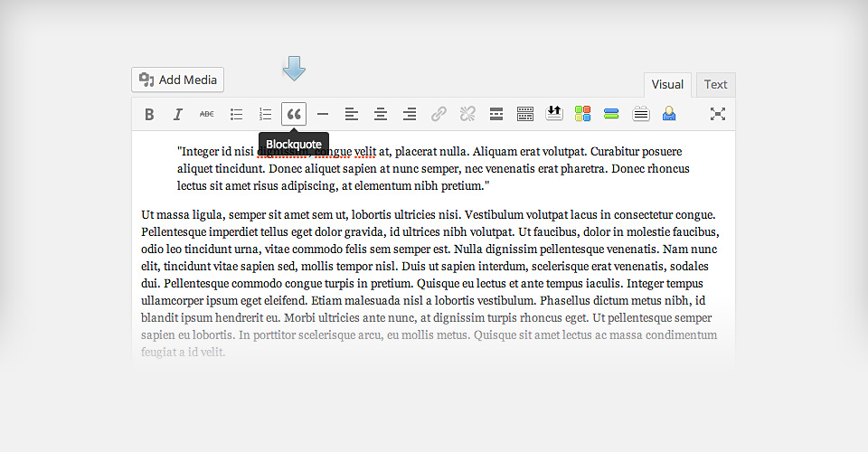Click the insert link chain icon
This screenshot has height=452, width=868.
click(x=439, y=114)
